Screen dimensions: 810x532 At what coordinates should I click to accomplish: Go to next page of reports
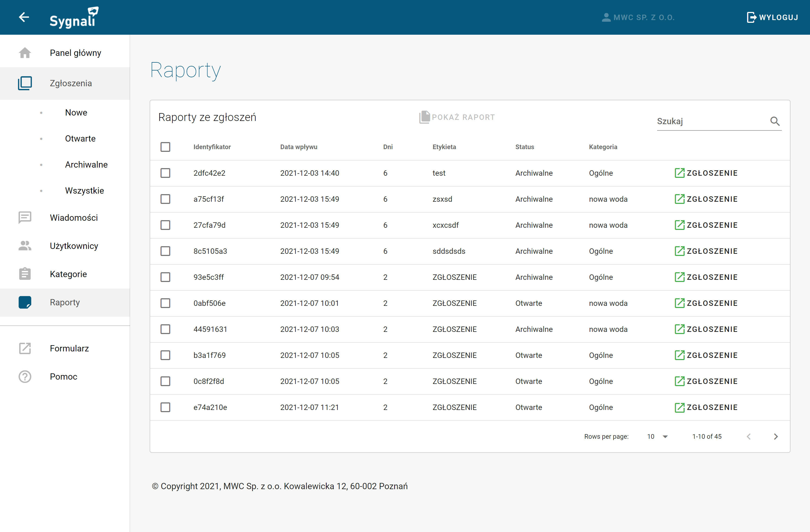pyautogui.click(x=776, y=436)
